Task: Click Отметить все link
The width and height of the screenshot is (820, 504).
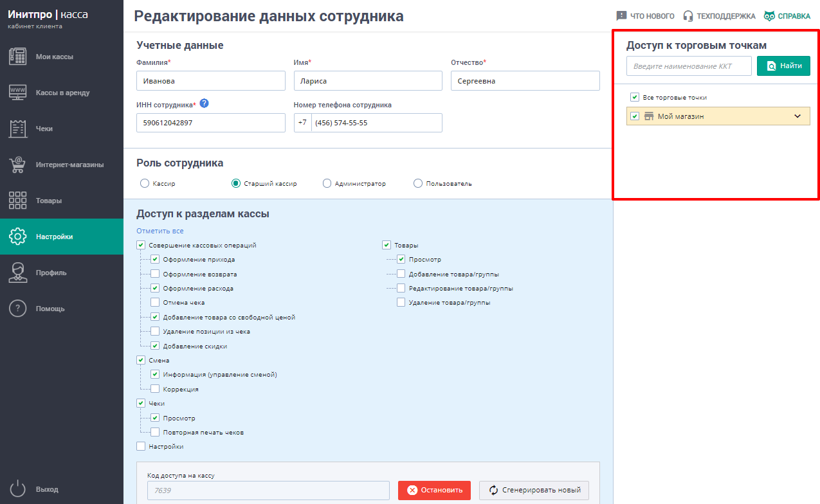Action: pos(160,231)
